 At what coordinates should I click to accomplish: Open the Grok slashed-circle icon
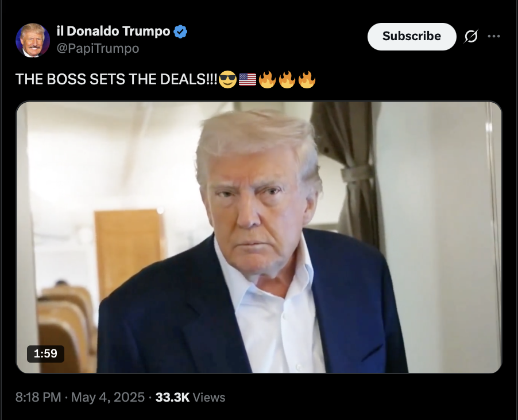(x=471, y=36)
